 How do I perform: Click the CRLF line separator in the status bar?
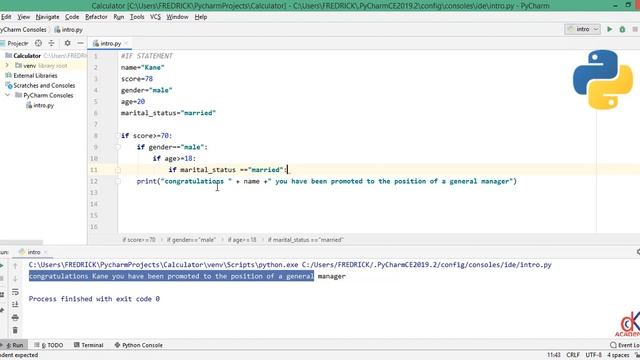click(x=573, y=355)
